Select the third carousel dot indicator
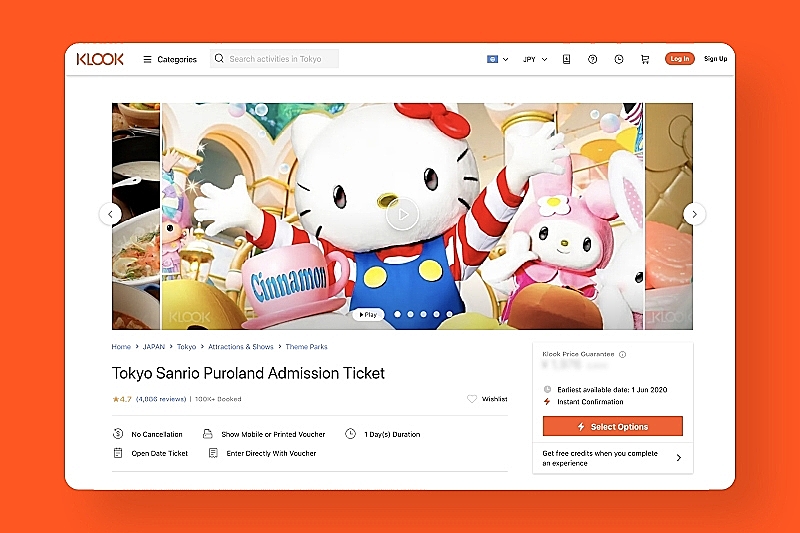800x533 pixels. 423,315
